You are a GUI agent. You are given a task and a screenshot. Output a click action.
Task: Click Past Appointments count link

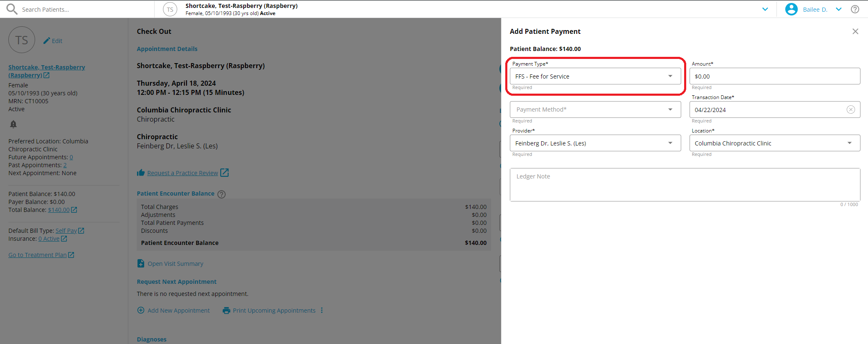(x=65, y=165)
